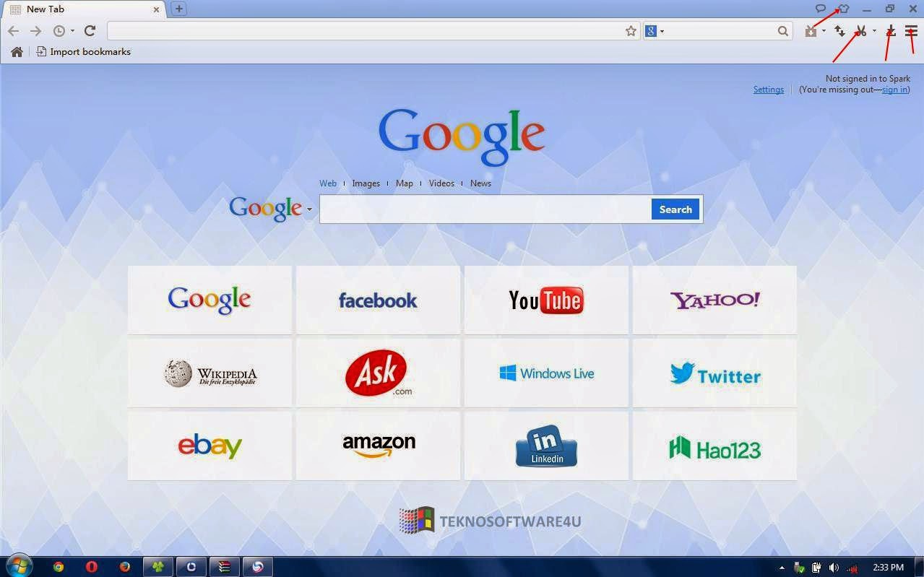
Task: Expand the history dropdown arrow beside the clock
Action: (72, 31)
